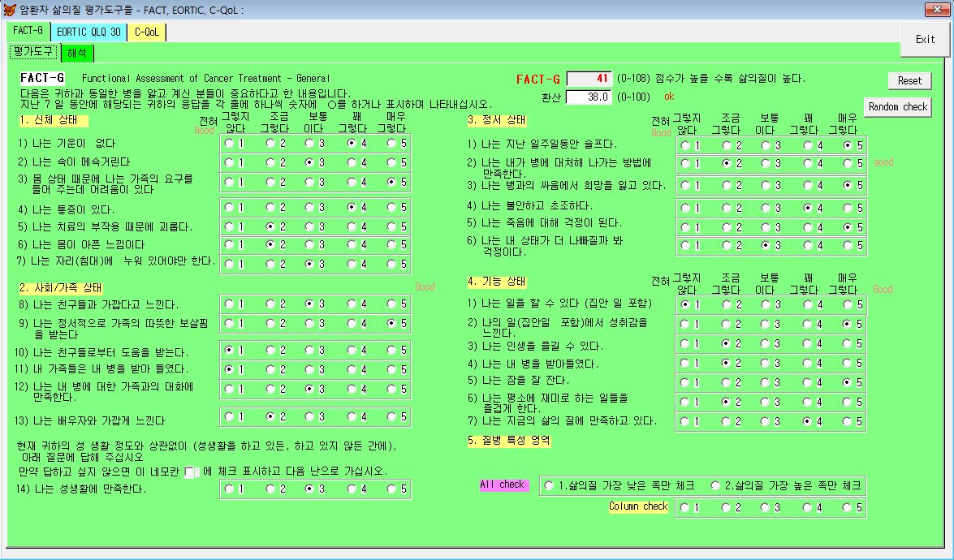
Task: Check the skip-question box before 에 체크 표시하고
Action: [x=189, y=472]
